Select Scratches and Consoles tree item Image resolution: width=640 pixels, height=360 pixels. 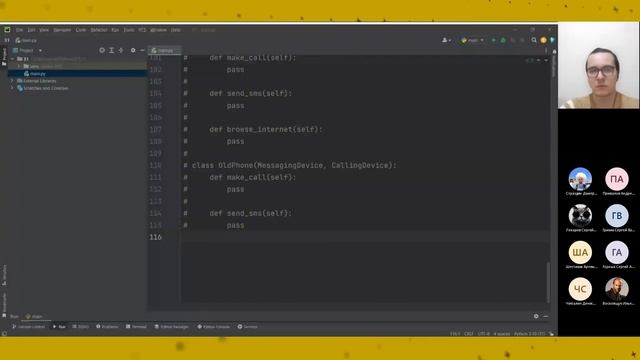(42, 88)
